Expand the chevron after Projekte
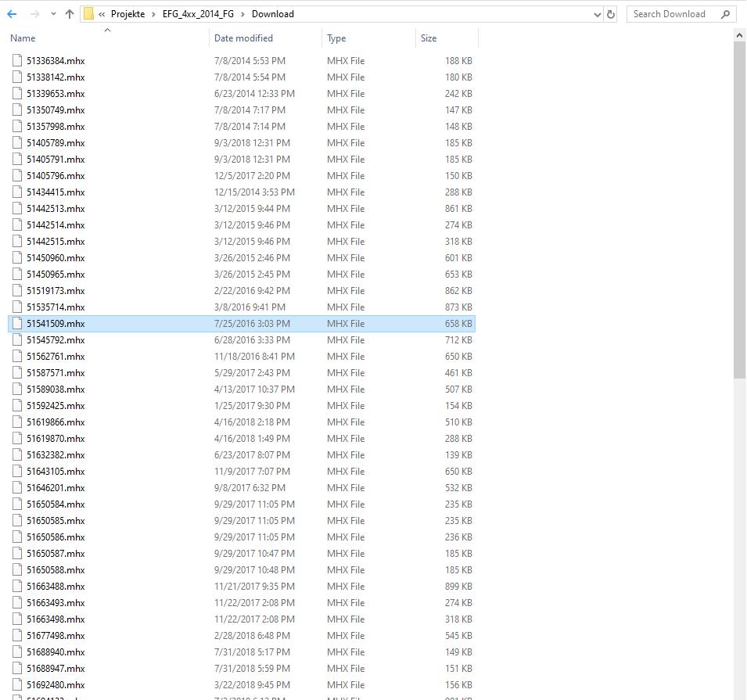747x700 pixels. point(153,14)
